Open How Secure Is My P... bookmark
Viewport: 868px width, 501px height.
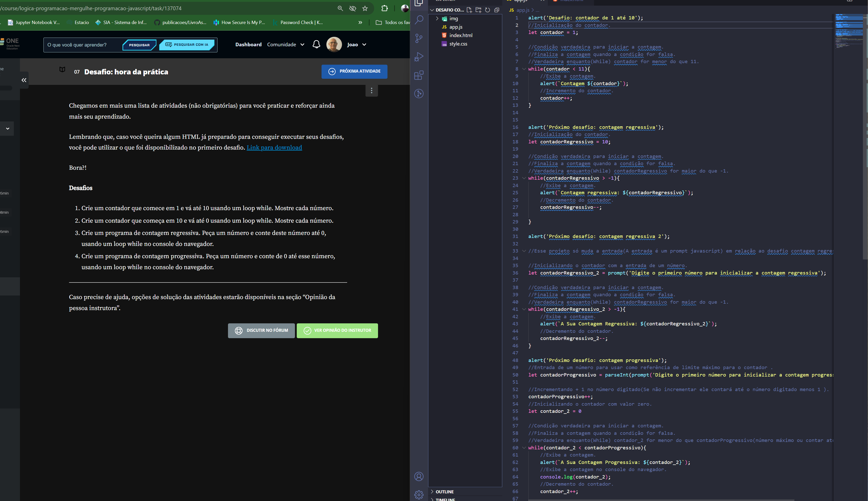point(239,22)
